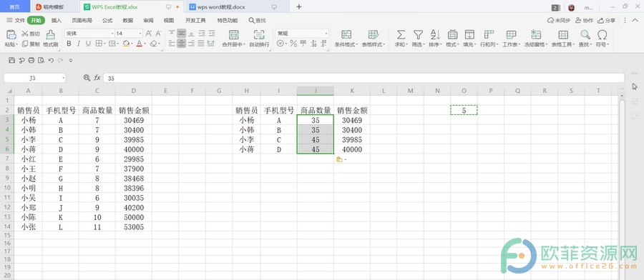The height and width of the screenshot is (280, 644).
Task: Toggle Underline formatting
Action: coord(88,44)
